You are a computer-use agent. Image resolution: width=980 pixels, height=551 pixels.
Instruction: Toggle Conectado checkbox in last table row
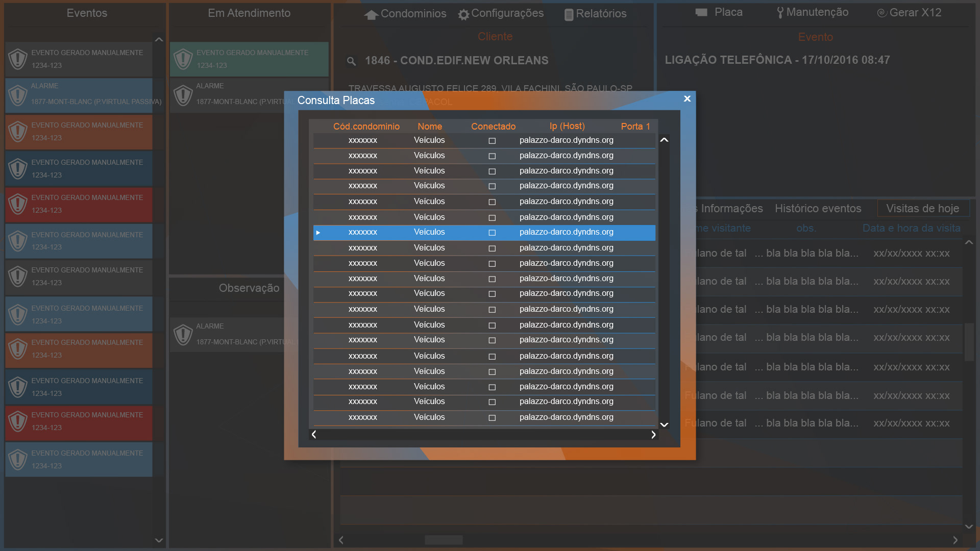click(492, 418)
